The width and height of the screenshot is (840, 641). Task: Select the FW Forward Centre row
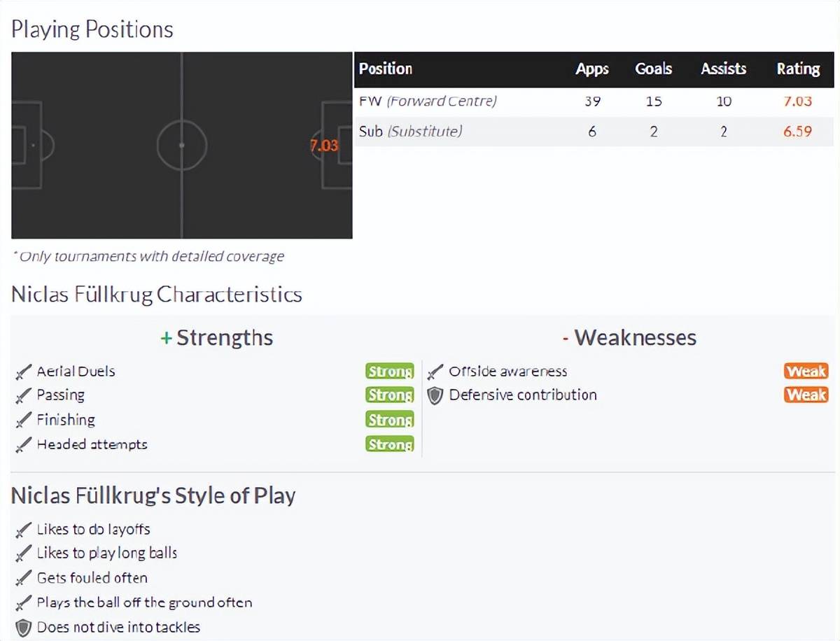tap(594, 101)
